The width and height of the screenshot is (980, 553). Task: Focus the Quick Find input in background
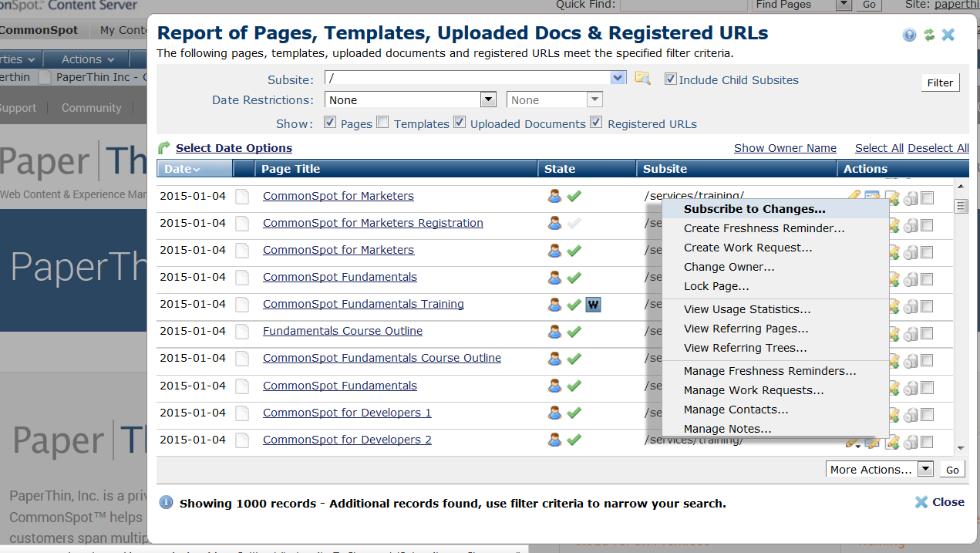tap(682, 5)
